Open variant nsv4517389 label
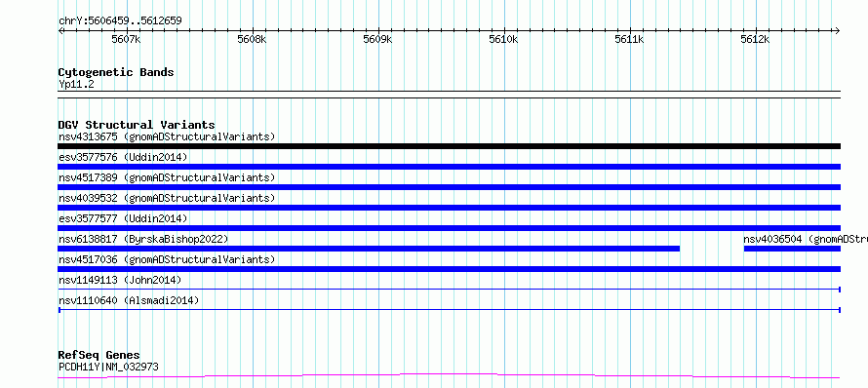868x388 pixels. (167, 177)
